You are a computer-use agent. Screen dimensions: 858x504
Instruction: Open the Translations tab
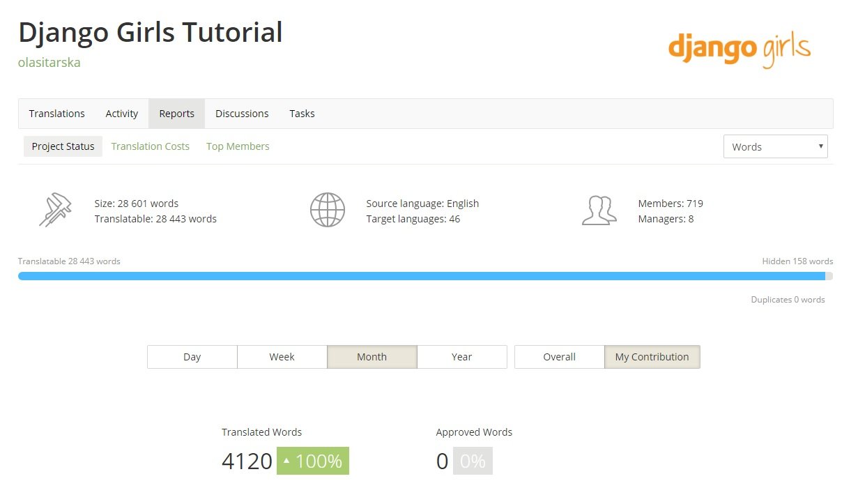pyautogui.click(x=57, y=114)
